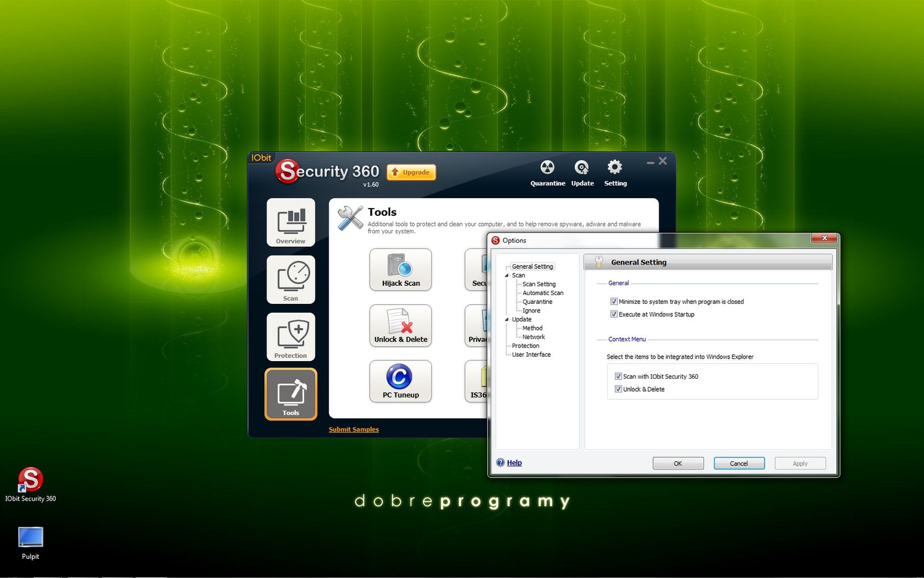Launch the Hijack Scan tool

(400, 270)
